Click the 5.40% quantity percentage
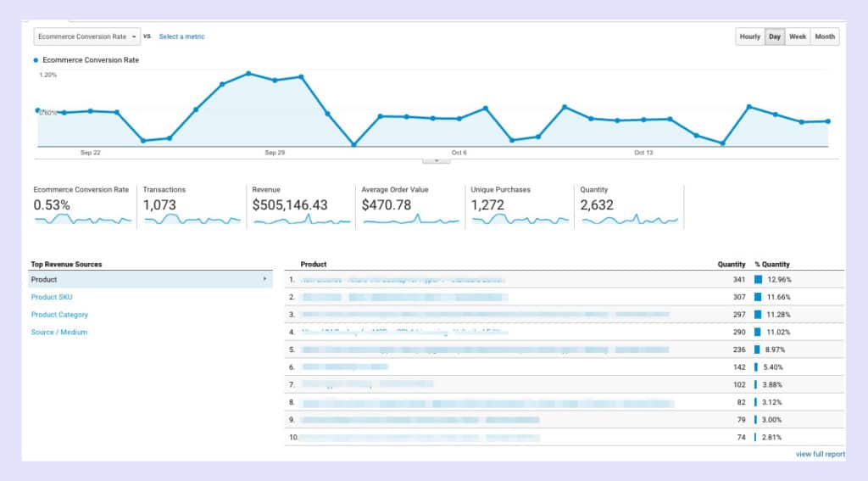Image resolution: width=868 pixels, height=481 pixels. pos(773,366)
